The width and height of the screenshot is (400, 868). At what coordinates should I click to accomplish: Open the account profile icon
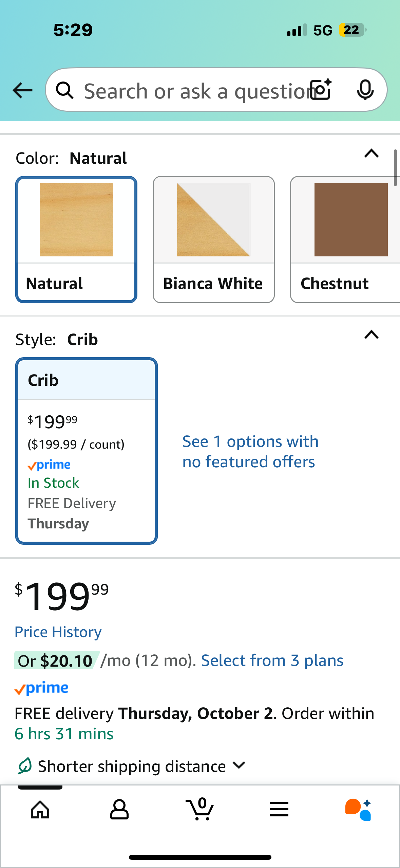tap(119, 810)
